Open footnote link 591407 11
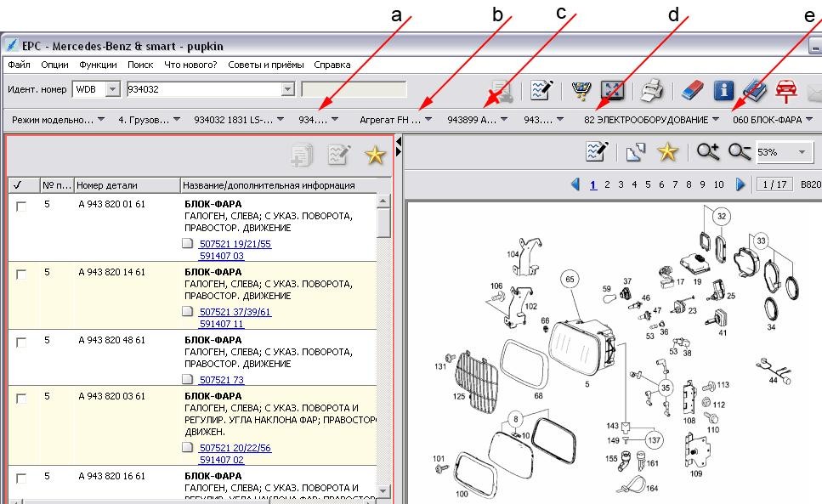This screenshot has width=822, height=504. (x=222, y=324)
